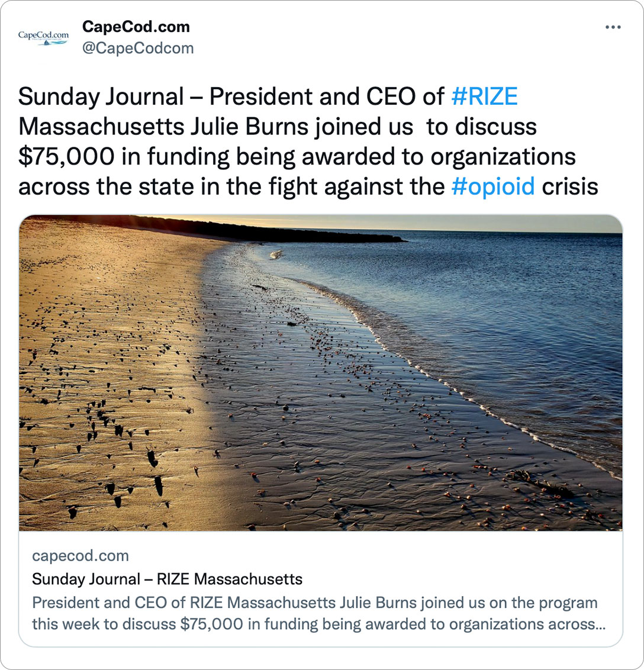This screenshot has width=644, height=670.
Task: Open the #opioid hashtag
Action: tap(492, 186)
